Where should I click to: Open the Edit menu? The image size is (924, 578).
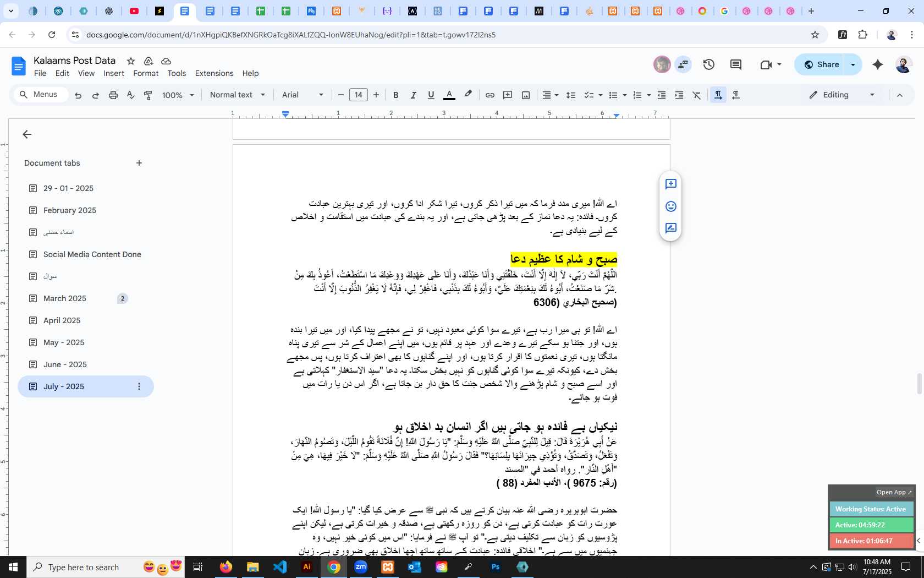[63, 74]
